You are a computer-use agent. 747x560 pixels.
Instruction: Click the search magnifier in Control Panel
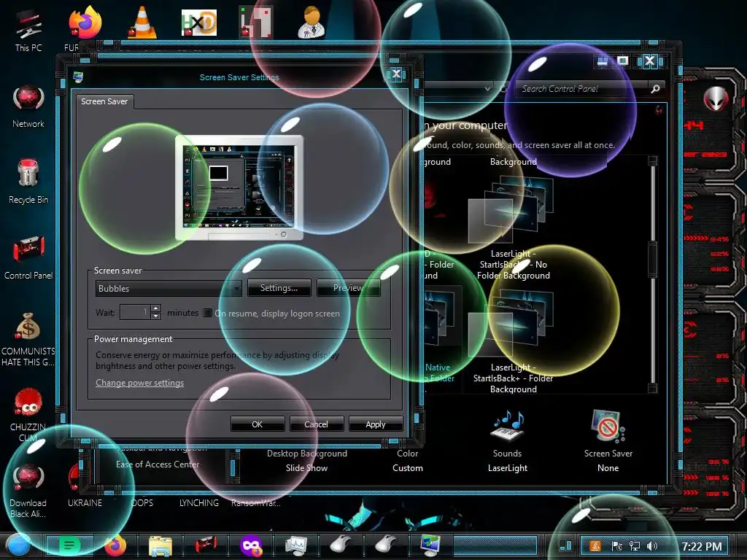[655, 88]
